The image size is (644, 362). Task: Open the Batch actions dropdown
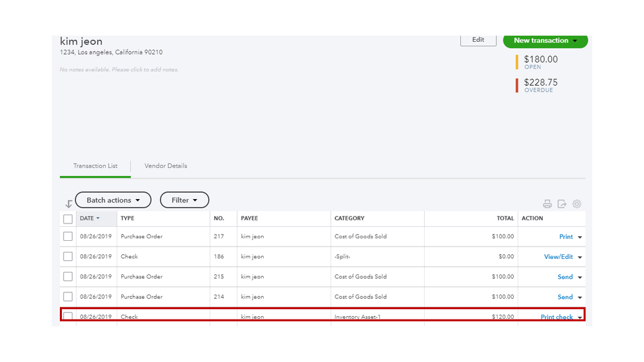click(113, 200)
